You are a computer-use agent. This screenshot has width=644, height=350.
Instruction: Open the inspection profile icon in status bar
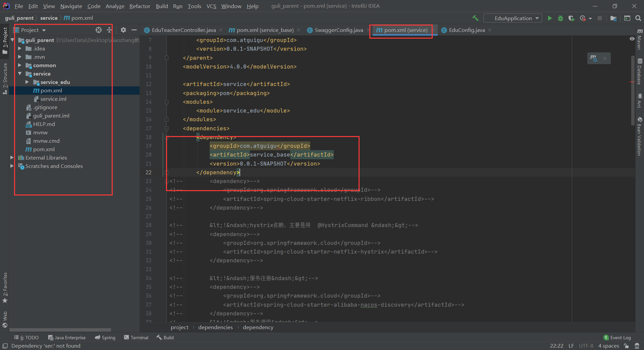click(x=637, y=346)
